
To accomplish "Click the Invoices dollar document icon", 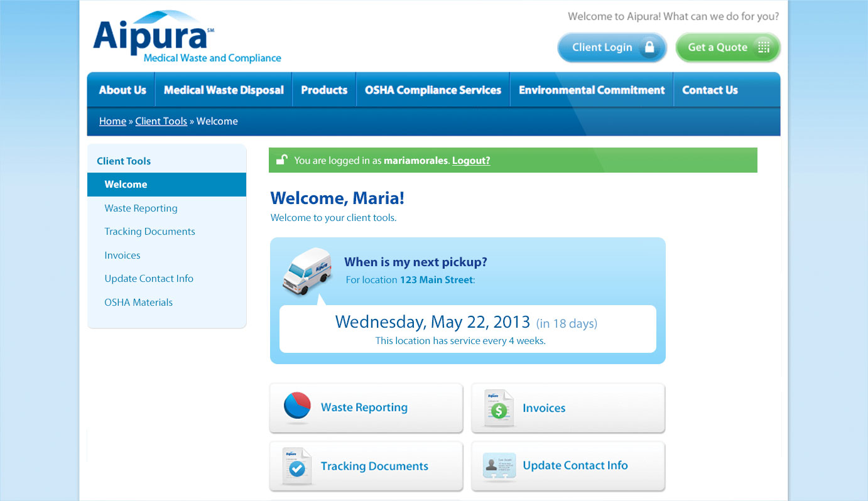I will tap(499, 408).
